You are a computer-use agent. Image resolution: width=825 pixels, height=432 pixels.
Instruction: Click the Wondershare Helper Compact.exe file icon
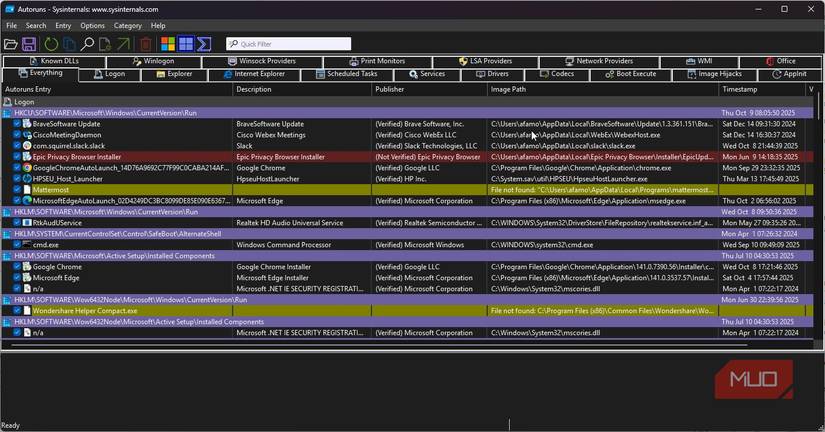[27, 310]
